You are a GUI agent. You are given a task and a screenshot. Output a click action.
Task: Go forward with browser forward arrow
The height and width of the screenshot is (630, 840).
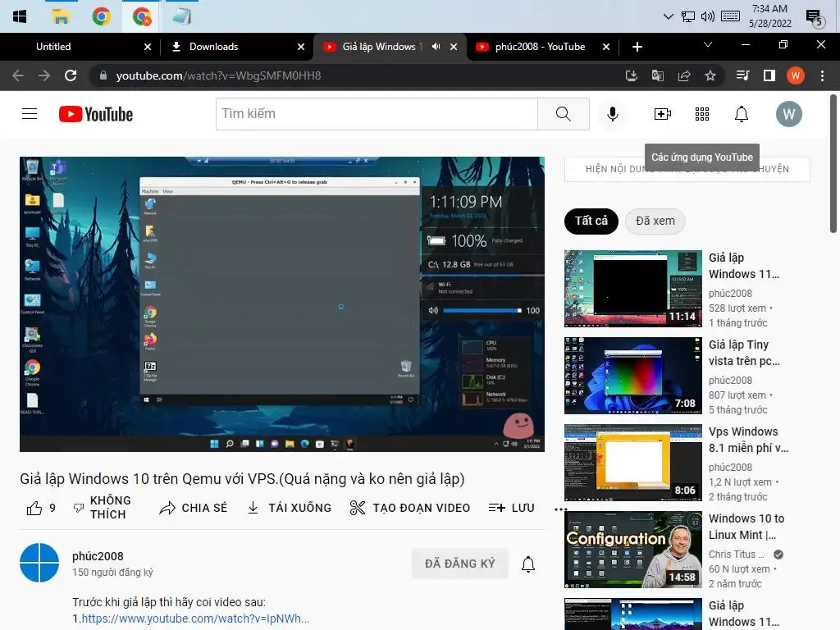[x=44, y=75]
